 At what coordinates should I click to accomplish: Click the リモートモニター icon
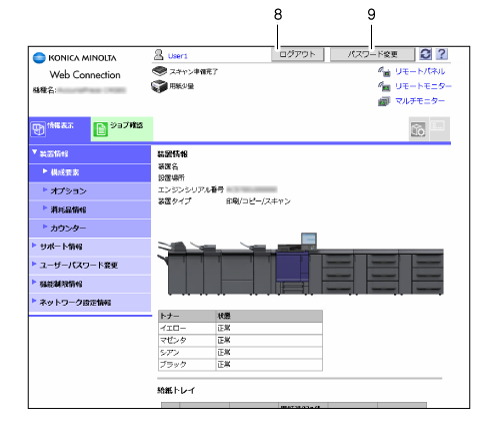(x=384, y=86)
